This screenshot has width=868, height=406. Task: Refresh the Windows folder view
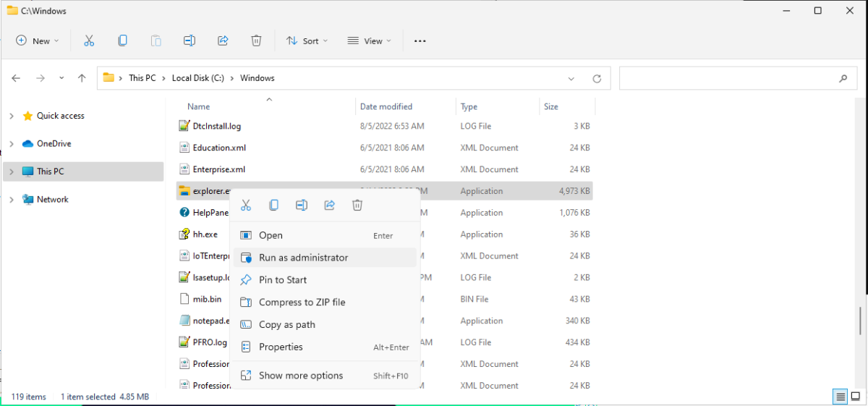click(x=597, y=78)
